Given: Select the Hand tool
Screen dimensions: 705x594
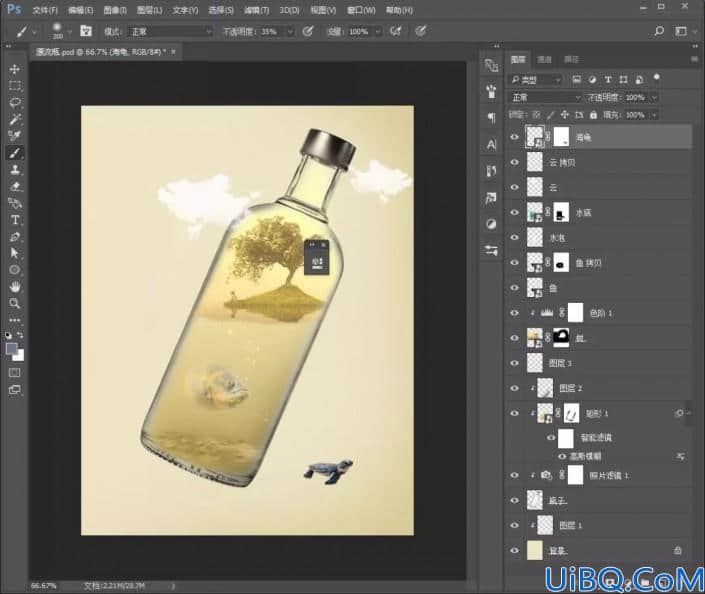Looking at the screenshot, I should coord(14,286).
